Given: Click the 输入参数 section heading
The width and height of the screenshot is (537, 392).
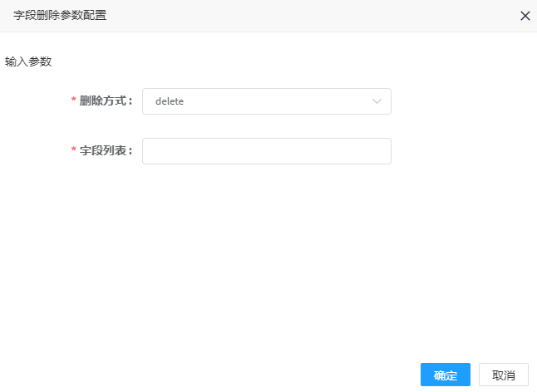Looking at the screenshot, I should (28, 61).
